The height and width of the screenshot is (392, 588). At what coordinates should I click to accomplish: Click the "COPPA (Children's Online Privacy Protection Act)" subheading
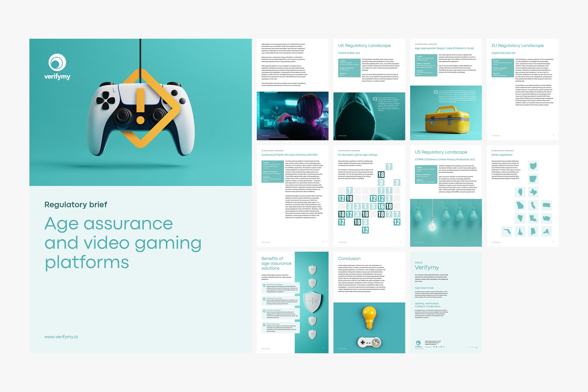(445, 159)
